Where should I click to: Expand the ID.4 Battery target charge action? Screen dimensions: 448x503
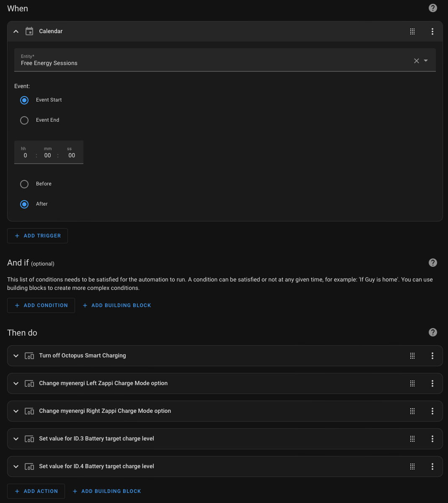(x=16, y=467)
